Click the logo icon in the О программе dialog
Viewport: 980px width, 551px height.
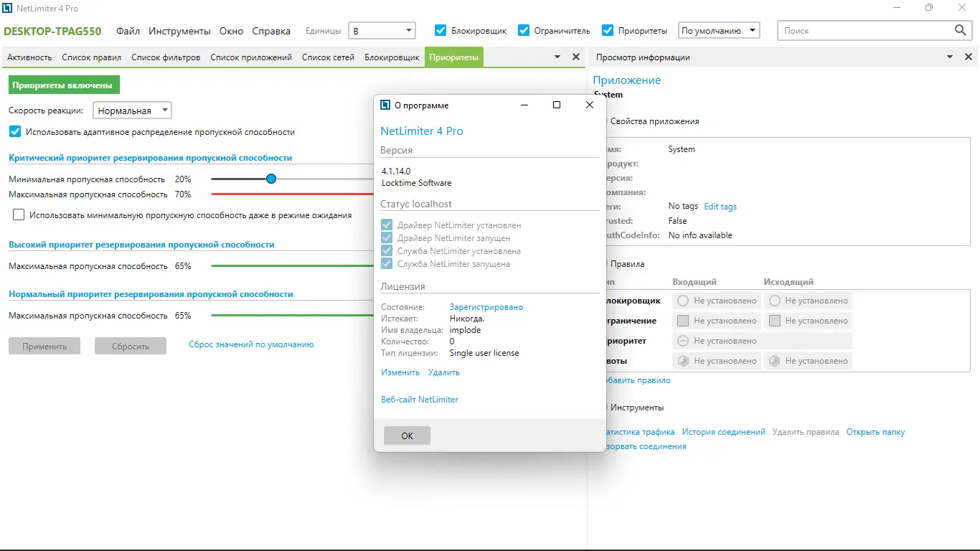pyautogui.click(x=385, y=105)
